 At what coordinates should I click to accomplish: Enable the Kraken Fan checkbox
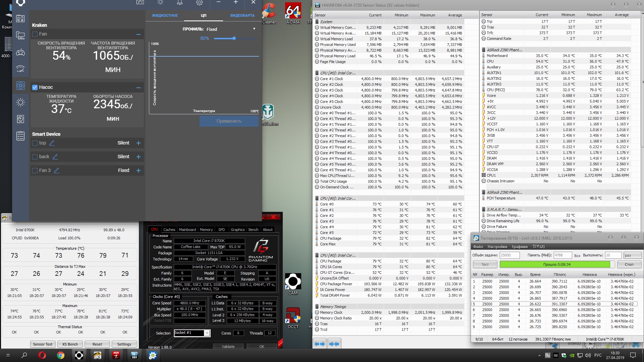tap(35, 34)
